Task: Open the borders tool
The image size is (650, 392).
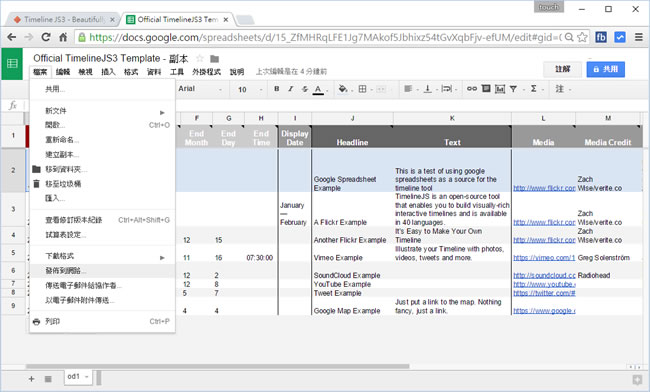Action: (x=362, y=89)
